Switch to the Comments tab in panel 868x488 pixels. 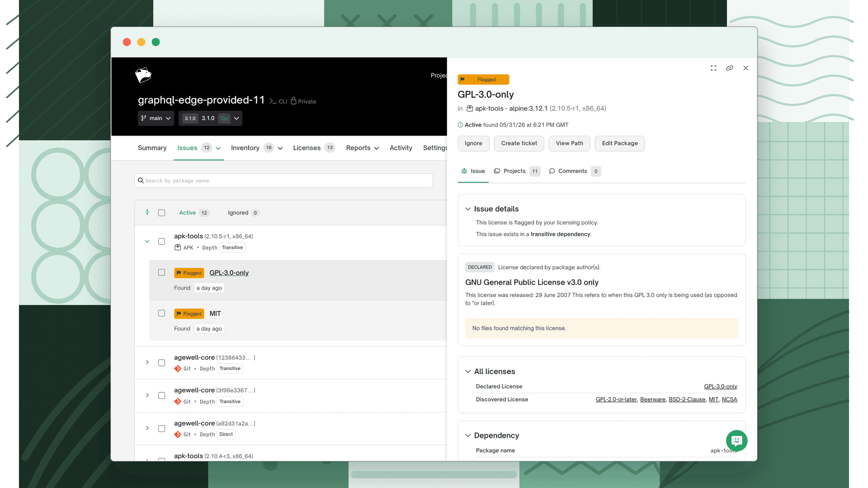pos(575,171)
